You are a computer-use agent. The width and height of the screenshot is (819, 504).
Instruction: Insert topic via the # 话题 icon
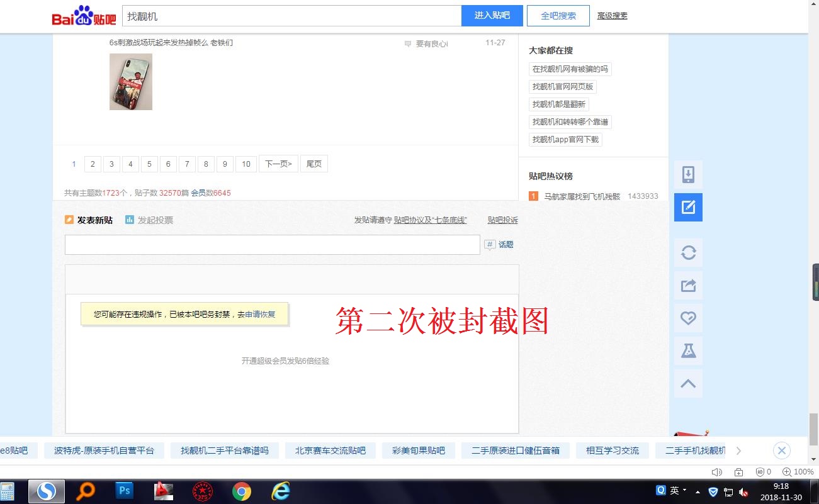tap(499, 245)
